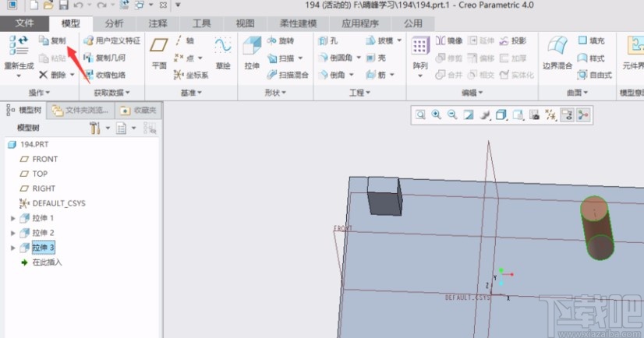The width and height of the screenshot is (644, 338).
Task: Open the 操作 group dropdown
Action: pos(39,93)
